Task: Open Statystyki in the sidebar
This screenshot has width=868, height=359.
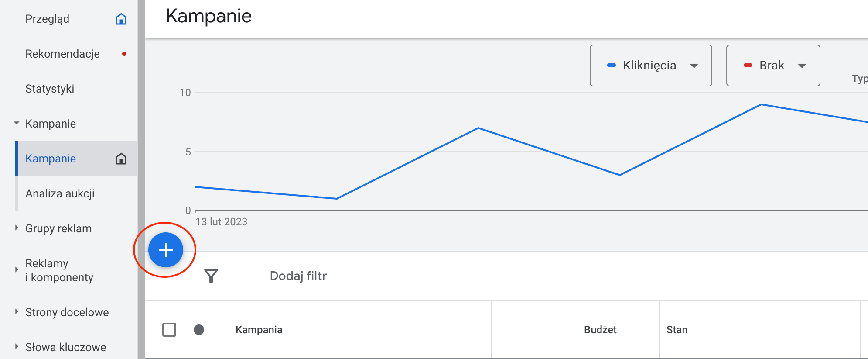Action: pyautogui.click(x=50, y=89)
